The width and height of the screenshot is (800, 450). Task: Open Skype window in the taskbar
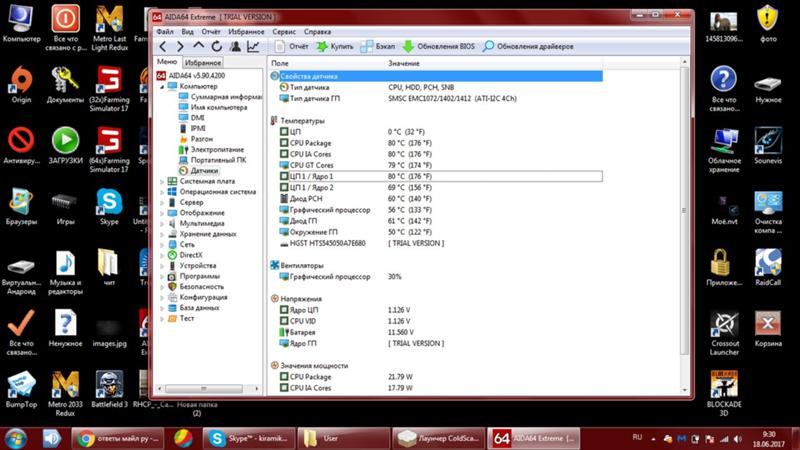pyautogui.click(x=249, y=438)
